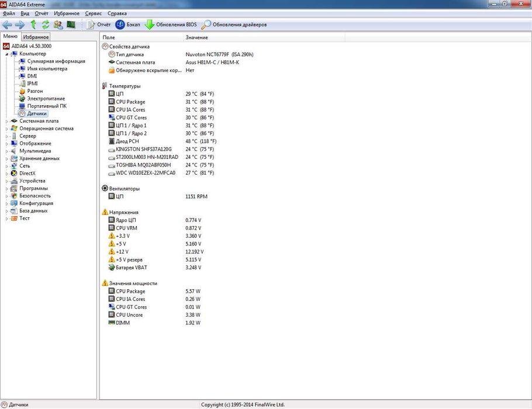Select Суммарная информация in tree
532x409 pixels.
pos(56,61)
